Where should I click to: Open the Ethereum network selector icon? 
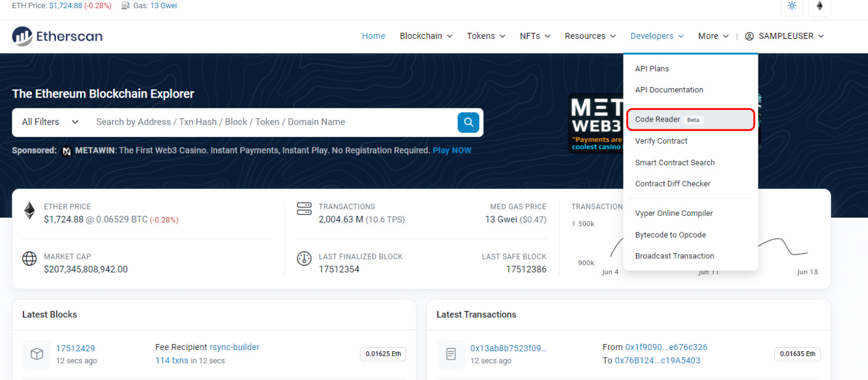(x=819, y=6)
